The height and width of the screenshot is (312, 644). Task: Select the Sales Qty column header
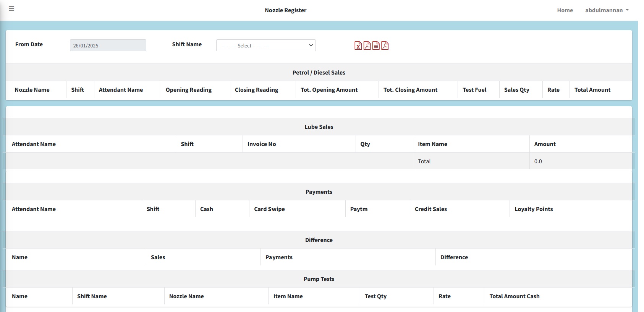point(516,90)
